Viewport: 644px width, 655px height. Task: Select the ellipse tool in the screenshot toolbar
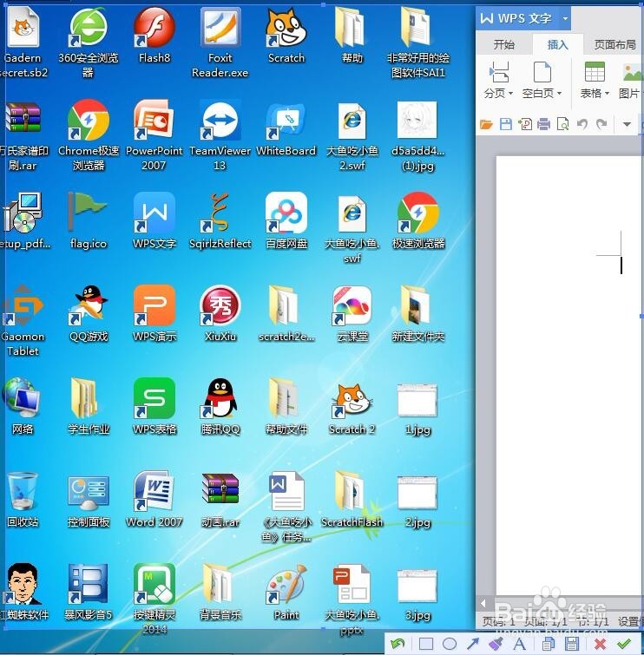(450, 644)
